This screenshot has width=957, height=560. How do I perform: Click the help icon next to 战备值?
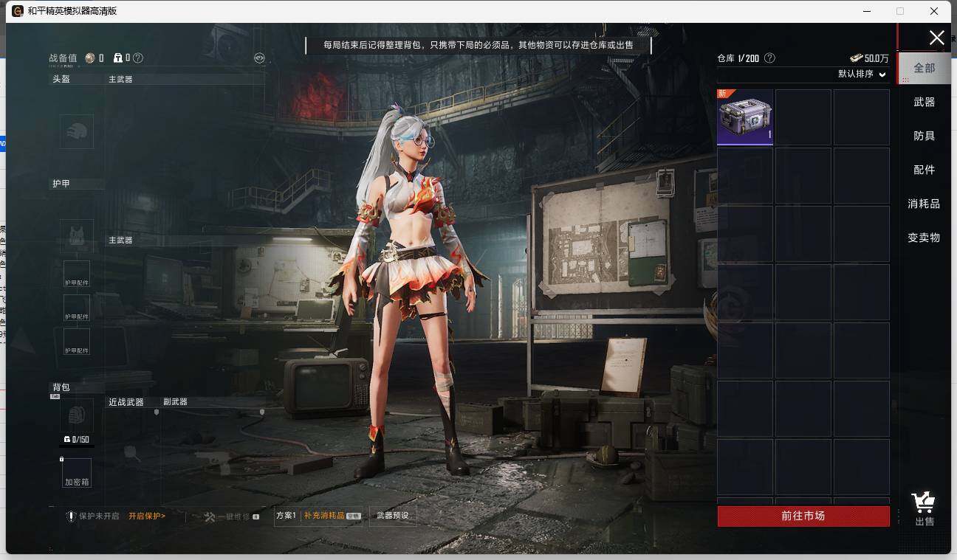click(138, 58)
